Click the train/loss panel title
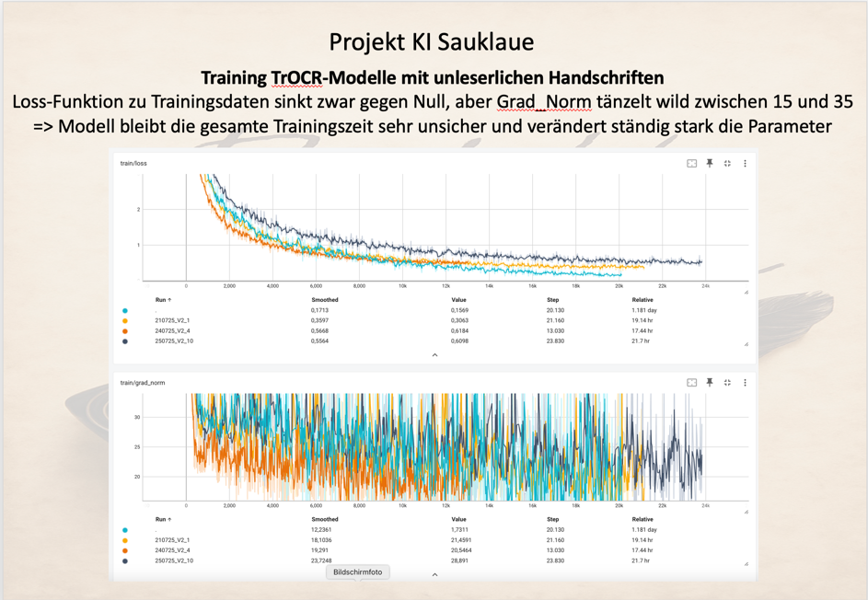 tap(133, 163)
